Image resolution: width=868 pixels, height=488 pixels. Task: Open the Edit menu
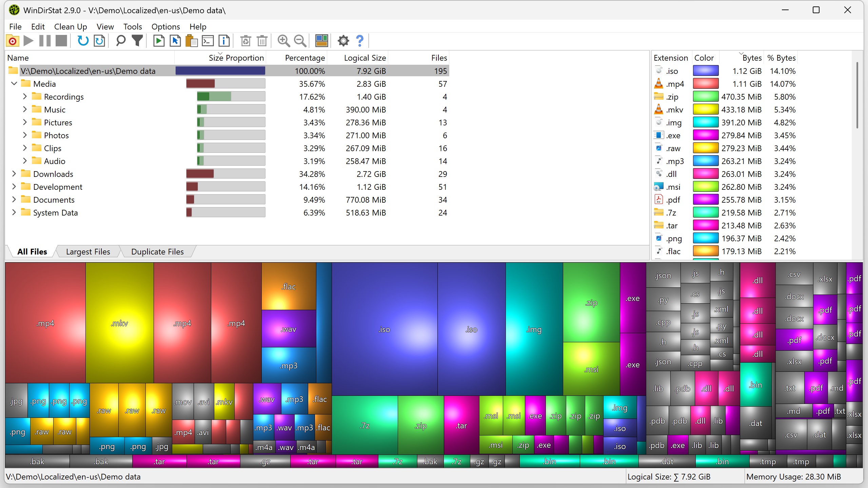[x=38, y=26]
